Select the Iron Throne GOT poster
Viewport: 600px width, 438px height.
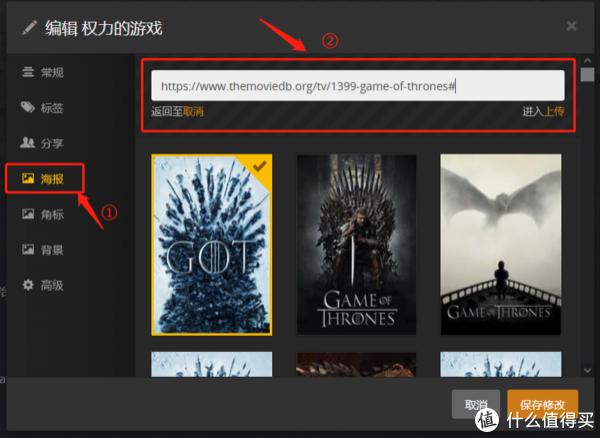pyautogui.click(x=211, y=244)
